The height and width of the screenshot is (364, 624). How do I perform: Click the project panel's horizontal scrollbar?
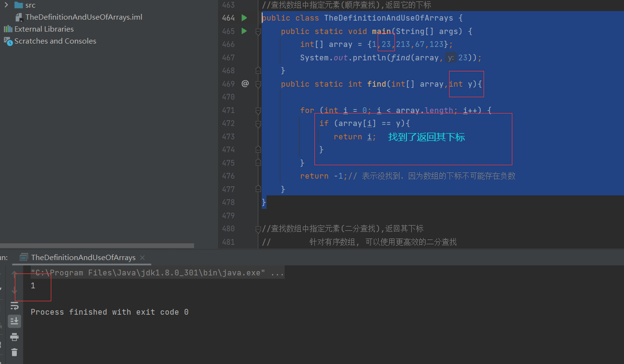pyautogui.click(x=97, y=246)
